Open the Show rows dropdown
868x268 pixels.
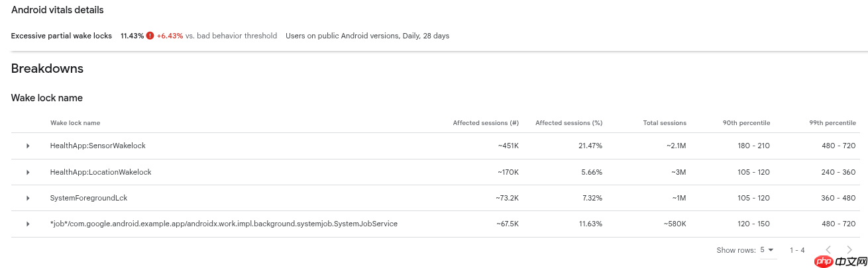(x=767, y=250)
